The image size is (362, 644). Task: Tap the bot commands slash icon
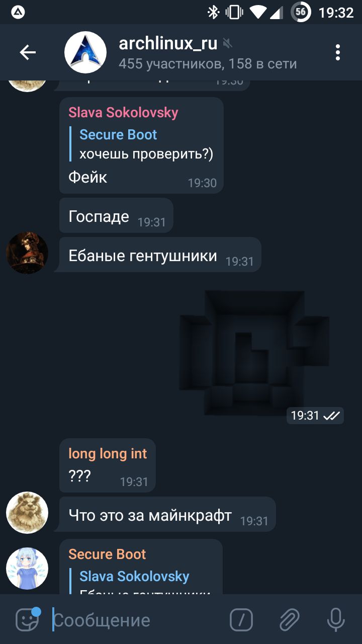pos(241,620)
